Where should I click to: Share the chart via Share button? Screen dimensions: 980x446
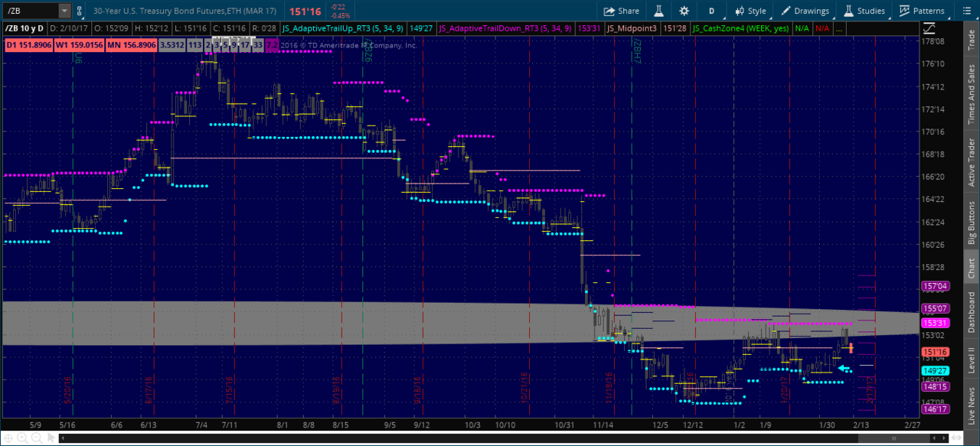click(x=621, y=11)
